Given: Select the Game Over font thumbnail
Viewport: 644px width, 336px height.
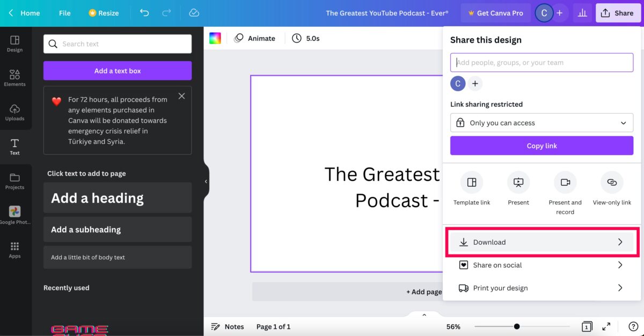Looking at the screenshot, I should 79,330.
